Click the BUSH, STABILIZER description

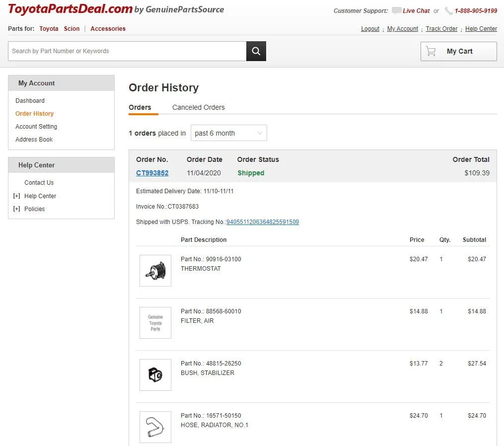(208, 372)
